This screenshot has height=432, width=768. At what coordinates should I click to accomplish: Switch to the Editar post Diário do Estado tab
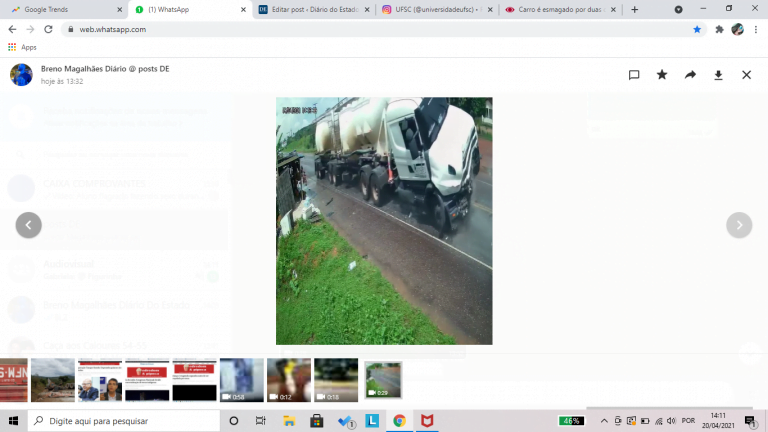coord(313,9)
